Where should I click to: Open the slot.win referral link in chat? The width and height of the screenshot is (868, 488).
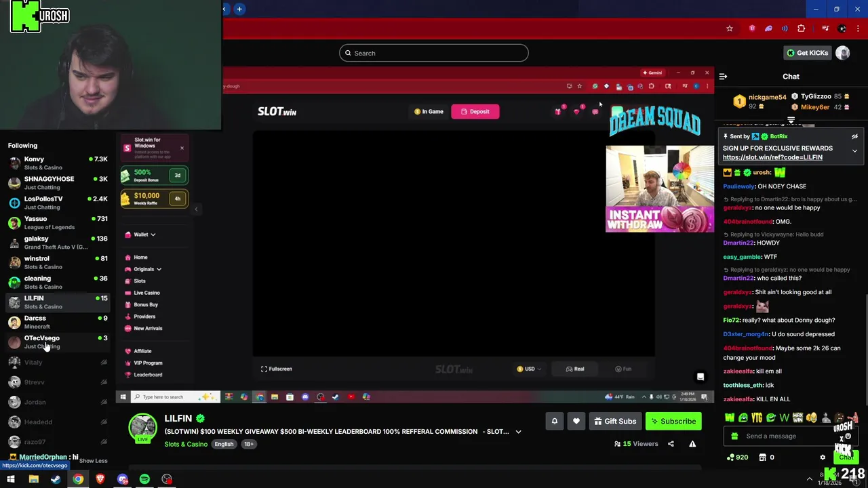click(x=772, y=157)
